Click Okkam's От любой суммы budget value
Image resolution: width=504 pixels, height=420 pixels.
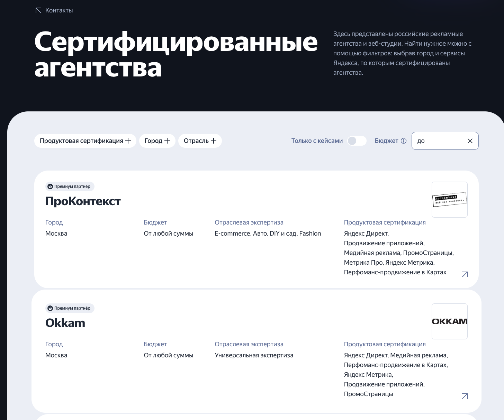coord(169,355)
